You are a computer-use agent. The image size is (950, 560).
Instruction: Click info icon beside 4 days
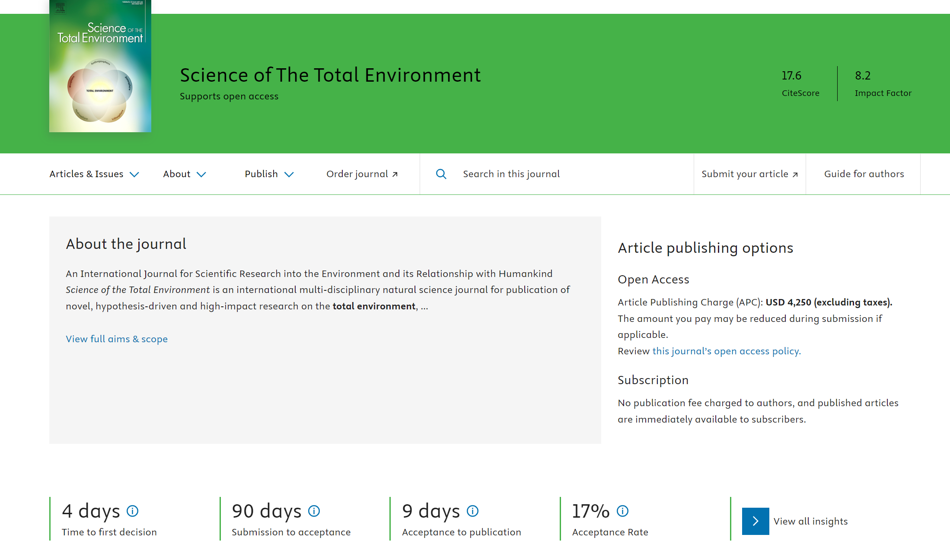[132, 511]
